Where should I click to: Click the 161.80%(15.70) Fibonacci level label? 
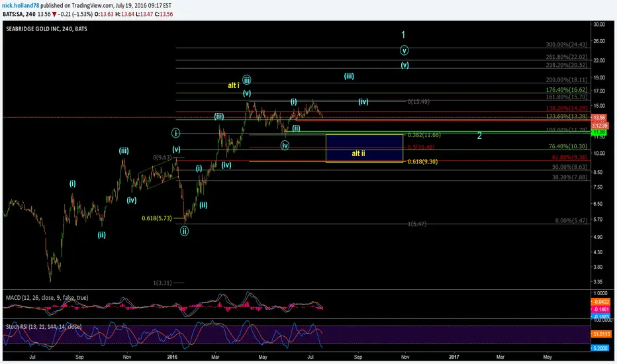point(566,97)
